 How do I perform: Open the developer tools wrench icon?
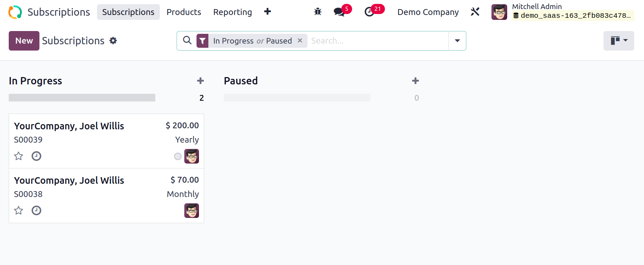[475, 12]
